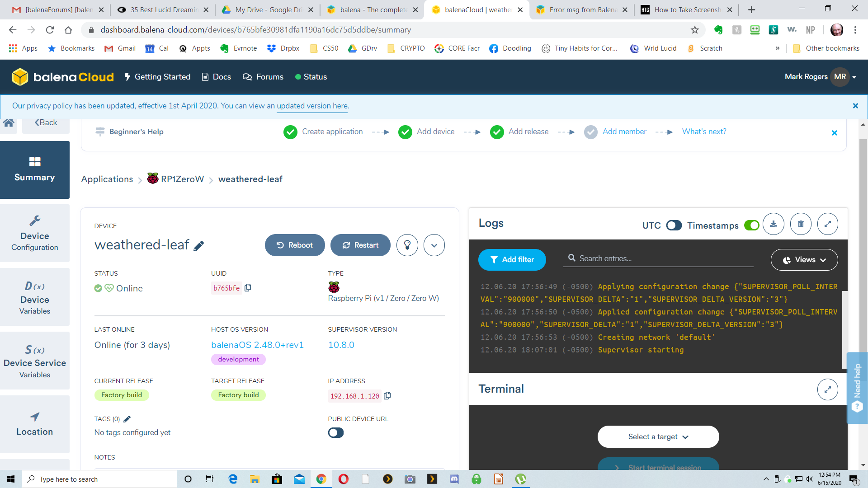The image size is (868, 488).
Task: Open Forums in top navigation
Action: [x=263, y=77]
